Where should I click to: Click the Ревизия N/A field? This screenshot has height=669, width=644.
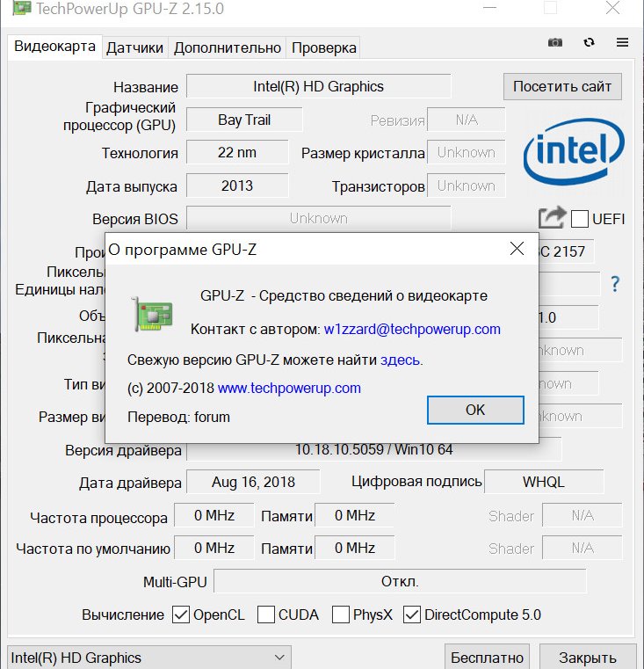pyautogui.click(x=467, y=120)
